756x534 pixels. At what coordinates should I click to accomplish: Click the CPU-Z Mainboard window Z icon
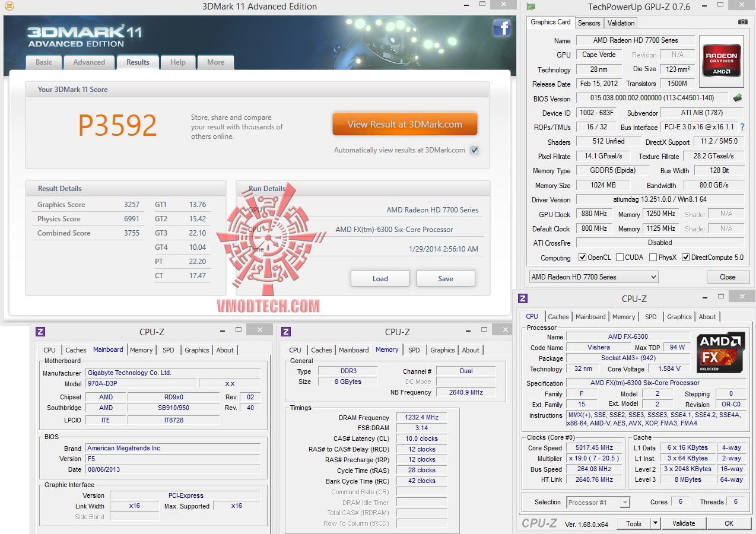pos(40,332)
